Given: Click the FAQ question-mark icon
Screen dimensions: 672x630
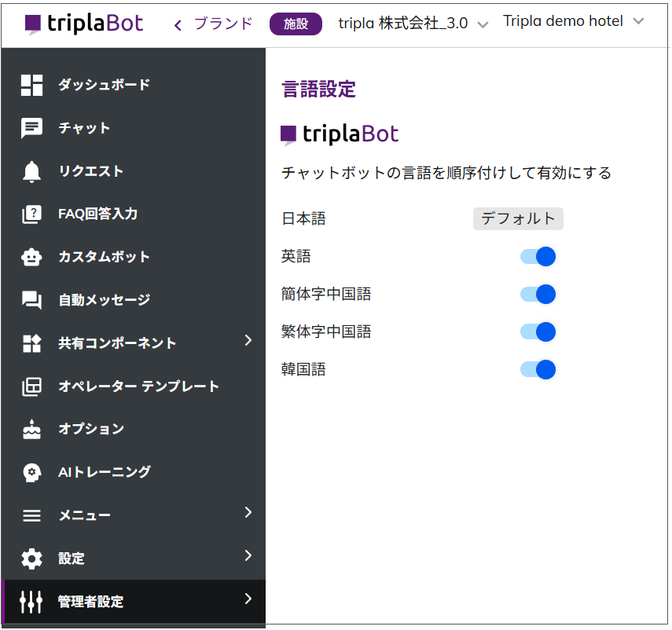Looking at the screenshot, I should 31,214.
